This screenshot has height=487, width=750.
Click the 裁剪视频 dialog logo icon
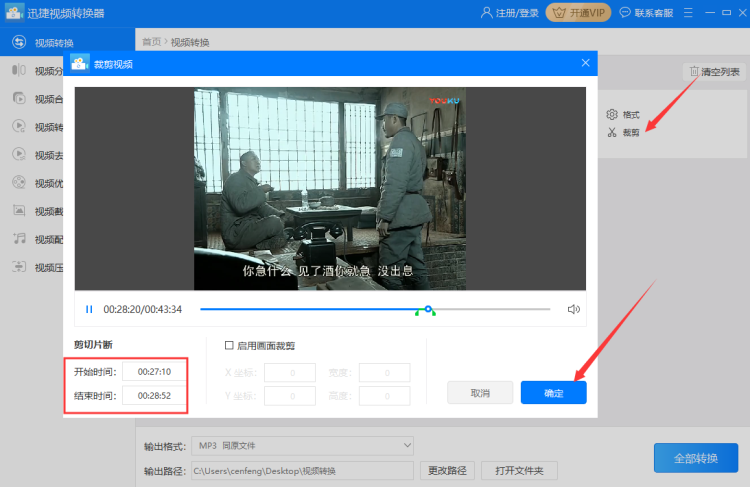pos(79,63)
